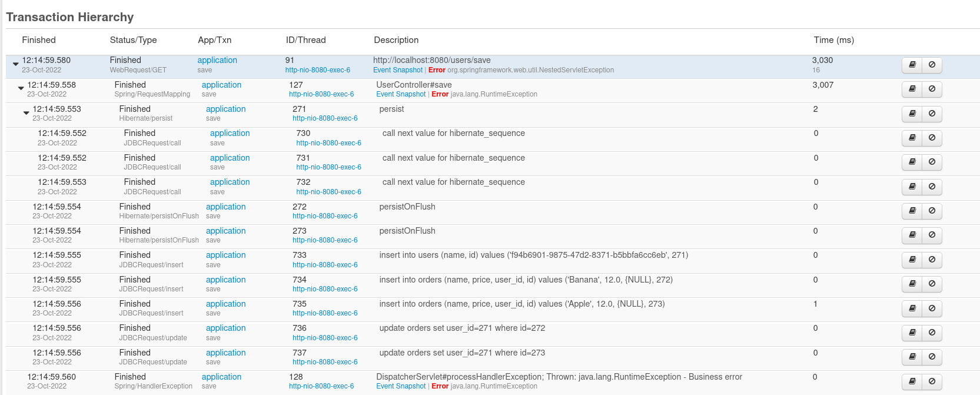The image size is (980, 395).
Task: Click the ban icon in HandlerException row 128
Action: (x=932, y=381)
